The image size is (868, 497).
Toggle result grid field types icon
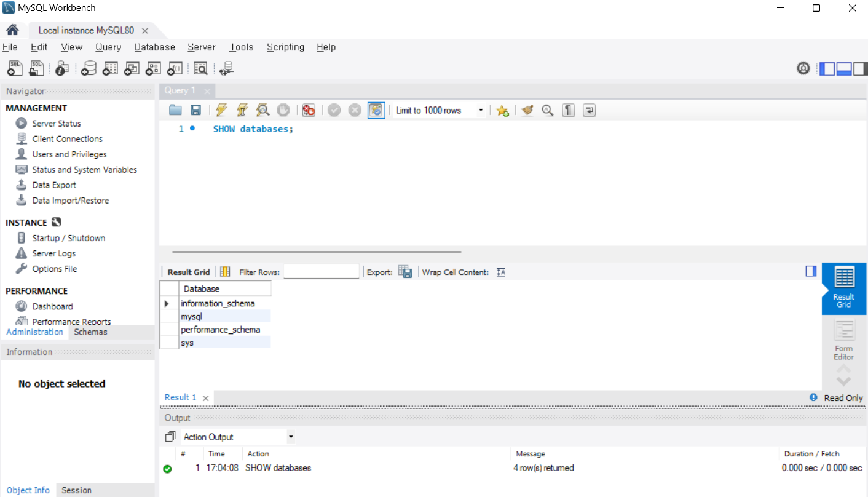(225, 272)
